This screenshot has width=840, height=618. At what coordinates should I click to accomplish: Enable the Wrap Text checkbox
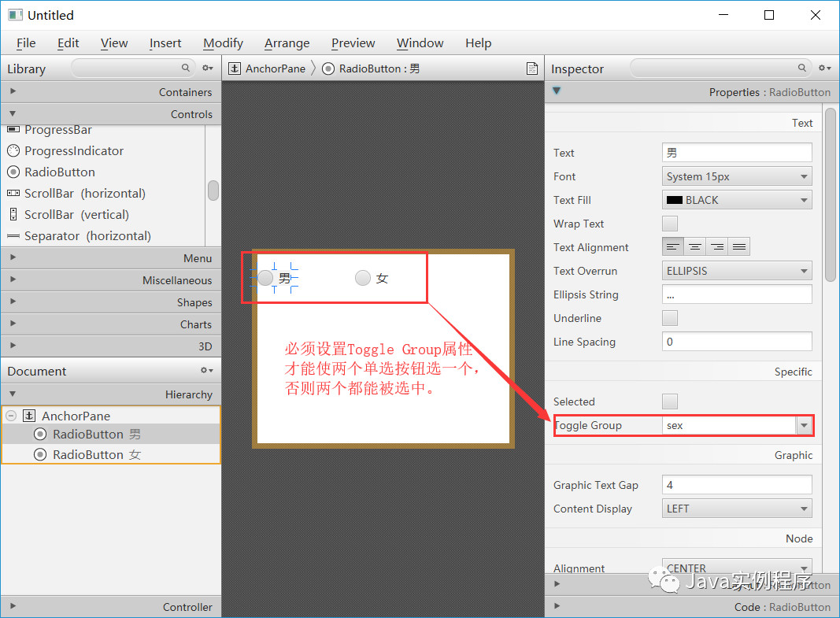tap(669, 224)
